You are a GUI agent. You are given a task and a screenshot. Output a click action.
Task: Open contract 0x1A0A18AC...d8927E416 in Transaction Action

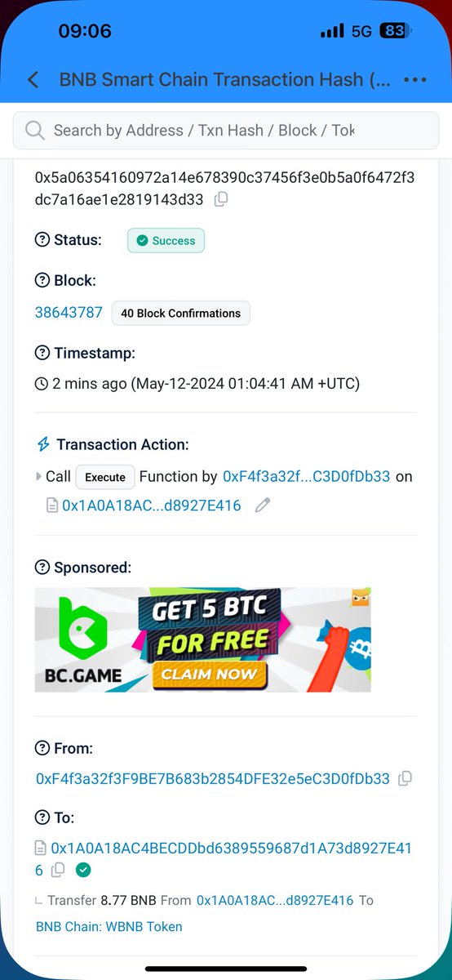click(152, 506)
